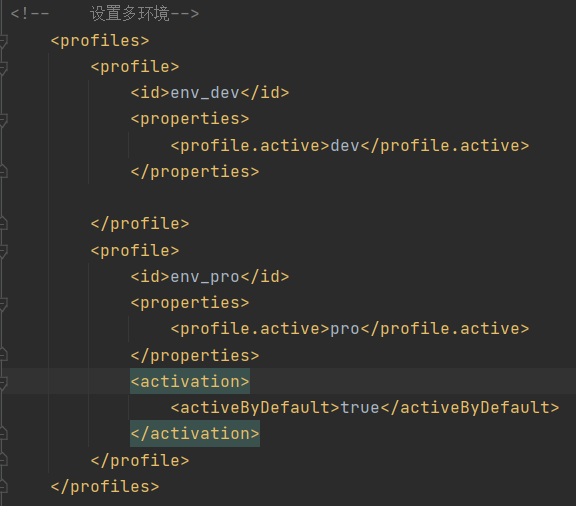Place cursor in env_pro id value
The image size is (576, 506).
click(205, 277)
